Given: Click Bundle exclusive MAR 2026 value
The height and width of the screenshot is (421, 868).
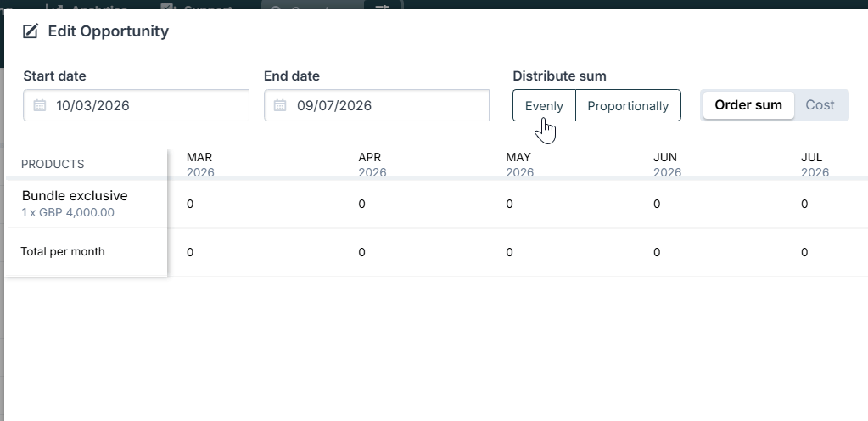Looking at the screenshot, I should (190, 205).
